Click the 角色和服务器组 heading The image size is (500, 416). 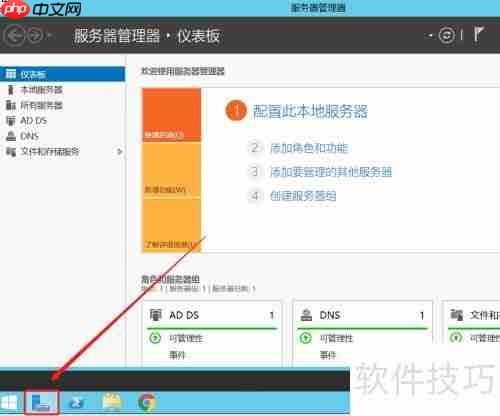(x=170, y=279)
